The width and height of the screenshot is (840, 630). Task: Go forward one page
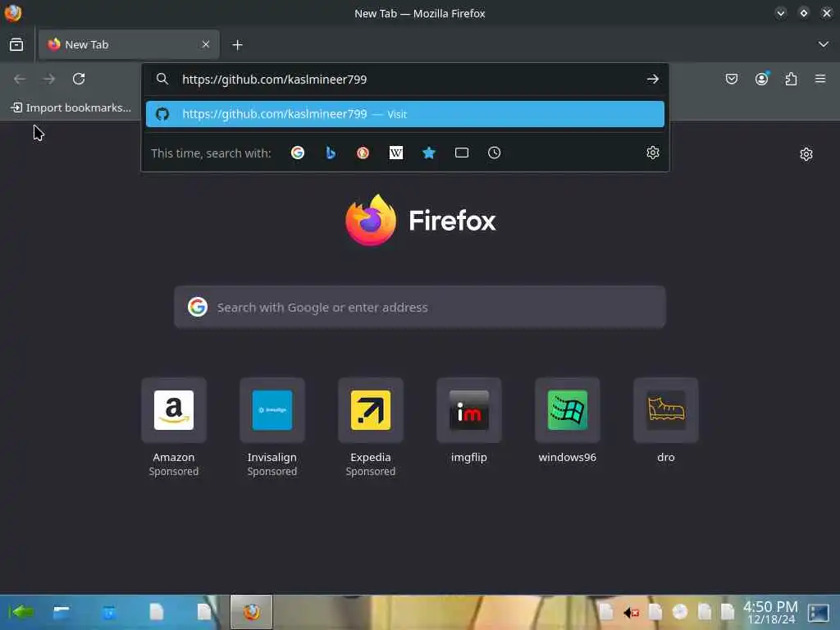(49, 80)
